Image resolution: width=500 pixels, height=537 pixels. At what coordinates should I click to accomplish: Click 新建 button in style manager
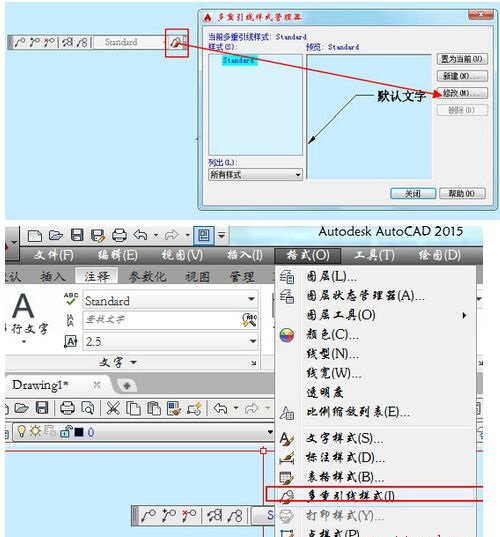(462, 76)
